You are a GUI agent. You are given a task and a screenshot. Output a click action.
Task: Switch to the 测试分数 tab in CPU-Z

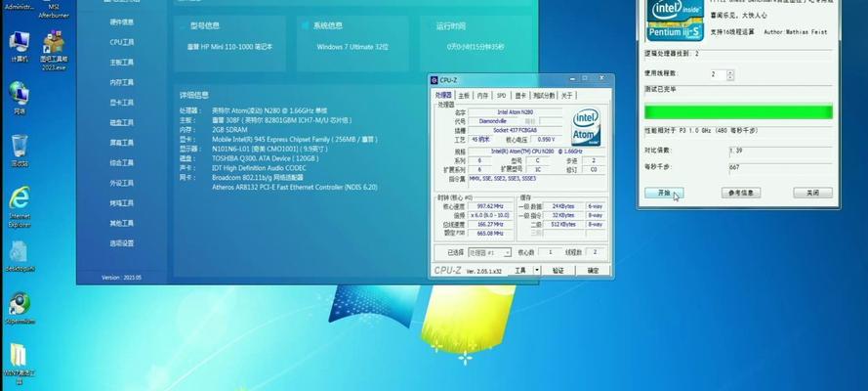point(543,95)
